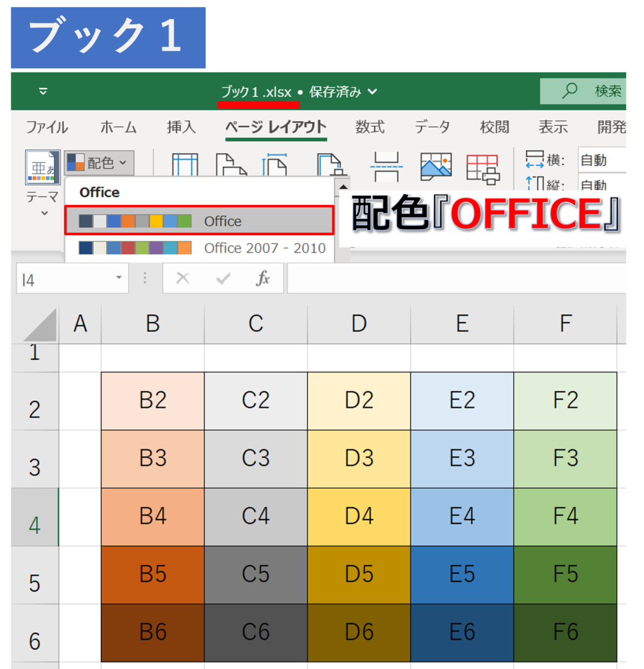This screenshot has height=669, width=644.
Task: Click the dark blue cell E6
Action: pyautogui.click(x=462, y=632)
